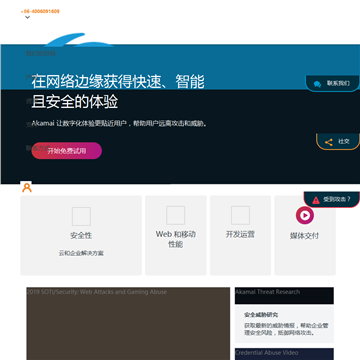The image size is (360, 360).
Task: Click the play icon above 媒体交付
Action: click(x=305, y=215)
